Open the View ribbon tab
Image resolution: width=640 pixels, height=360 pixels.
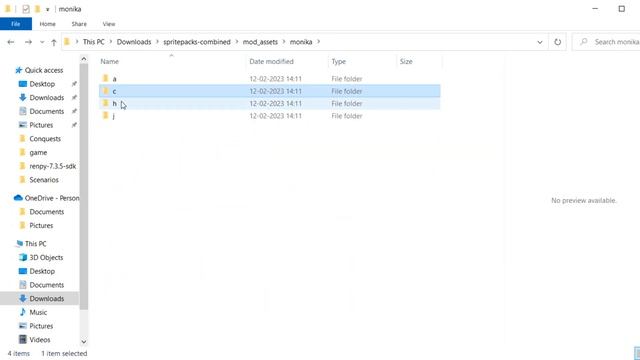coord(109,24)
